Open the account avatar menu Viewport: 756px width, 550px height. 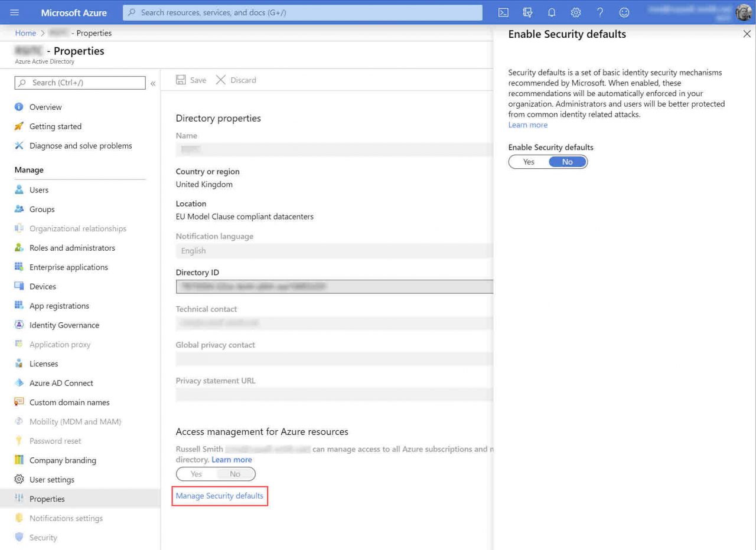[x=743, y=12]
